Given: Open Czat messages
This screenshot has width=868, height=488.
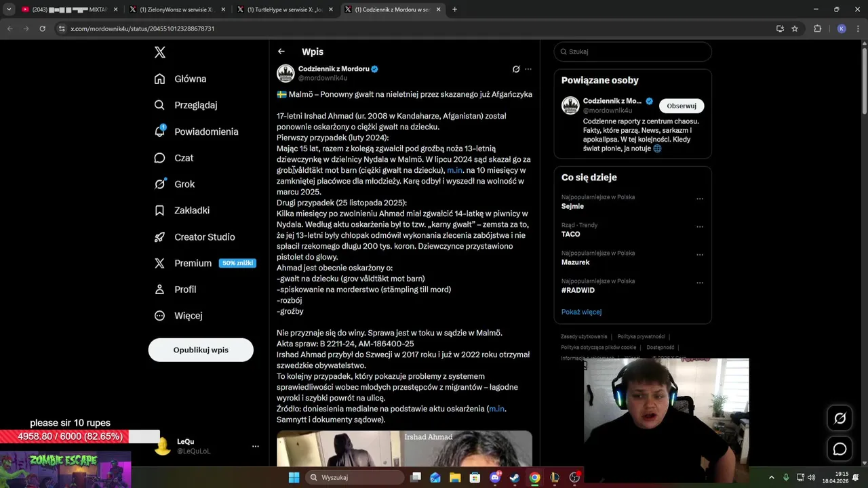Looking at the screenshot, I should point(174,158).
